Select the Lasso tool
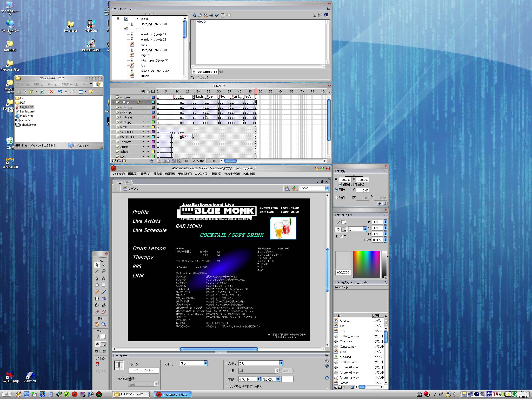 coord(103,271)
